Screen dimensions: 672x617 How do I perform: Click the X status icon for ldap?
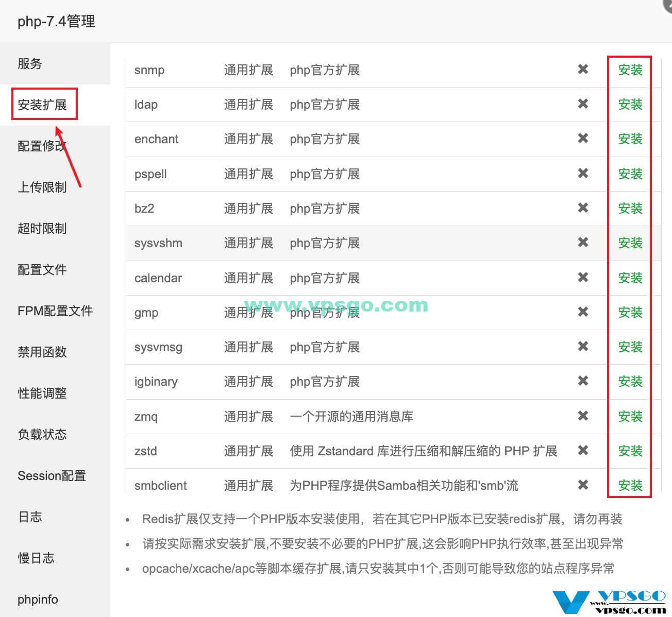(583, 104)
